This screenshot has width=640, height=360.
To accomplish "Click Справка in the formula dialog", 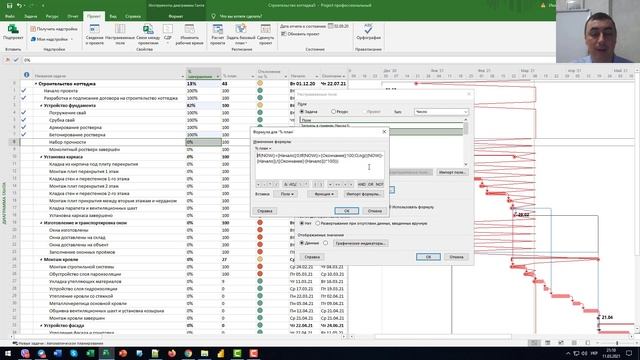I will (264, 211).
